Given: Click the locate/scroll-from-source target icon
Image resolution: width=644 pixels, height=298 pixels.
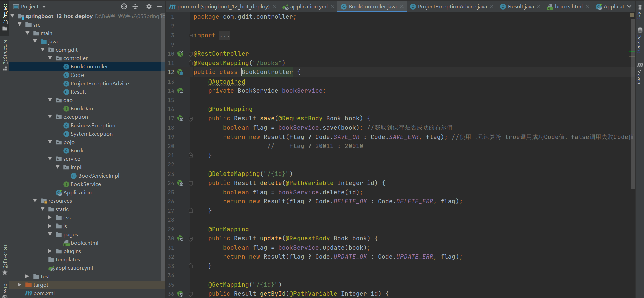Looking at the screenshot, I should [124, 6].
